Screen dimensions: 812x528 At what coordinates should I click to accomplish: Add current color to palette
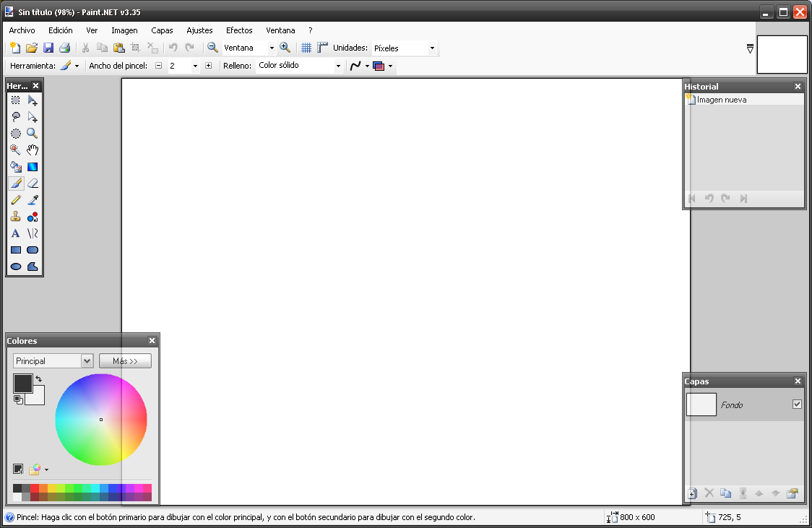pyautogui.click(x=18, y=469)
